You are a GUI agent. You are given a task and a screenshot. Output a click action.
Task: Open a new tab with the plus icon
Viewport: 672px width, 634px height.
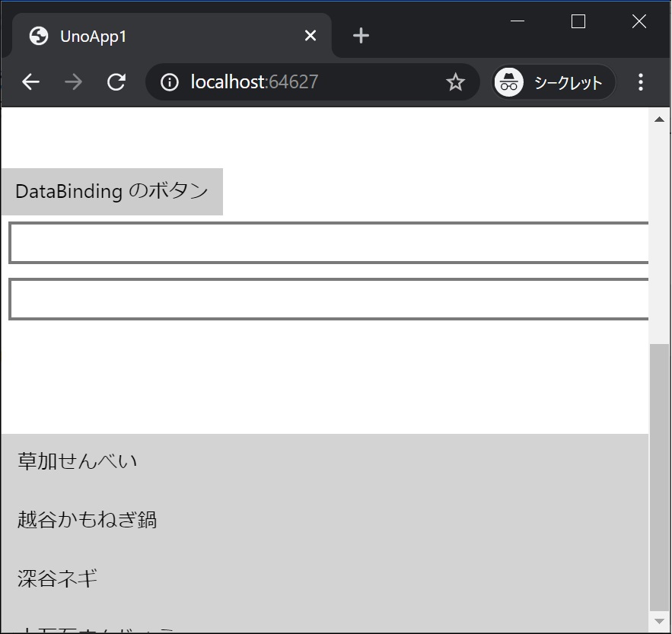360,35
